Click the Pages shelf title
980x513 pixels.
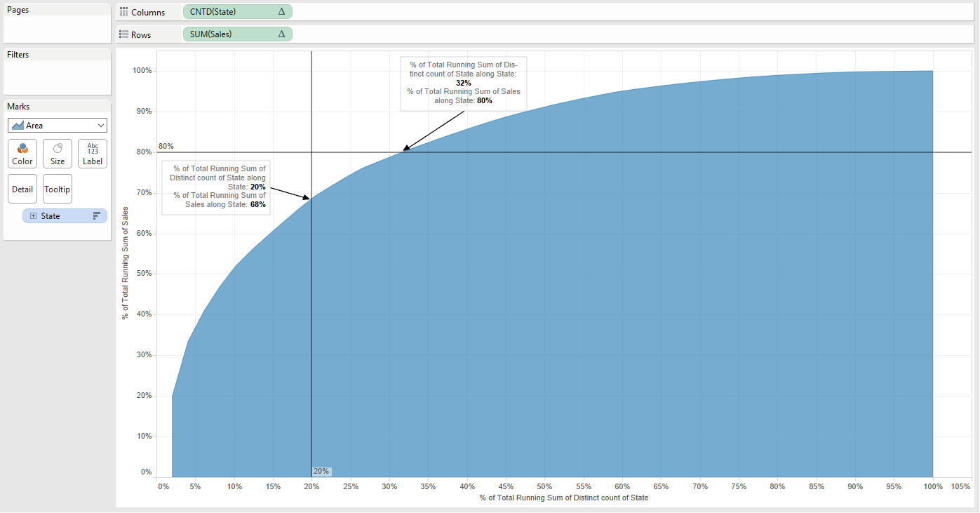click(x=18, y=10)
